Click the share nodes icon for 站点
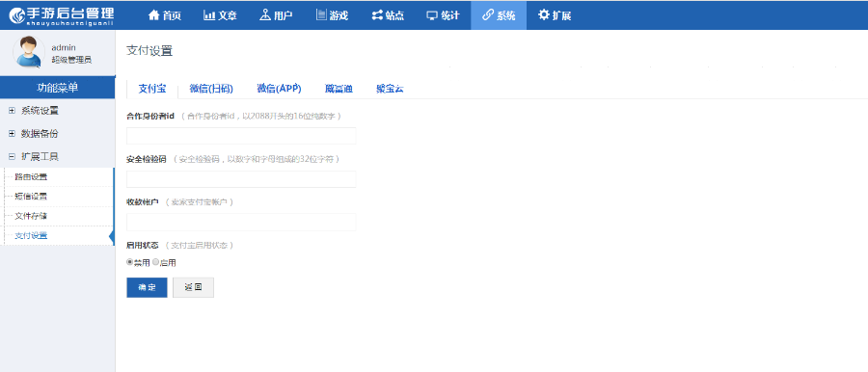The height and width of the screenshot is (372, 868). click(x=377, y=15)
